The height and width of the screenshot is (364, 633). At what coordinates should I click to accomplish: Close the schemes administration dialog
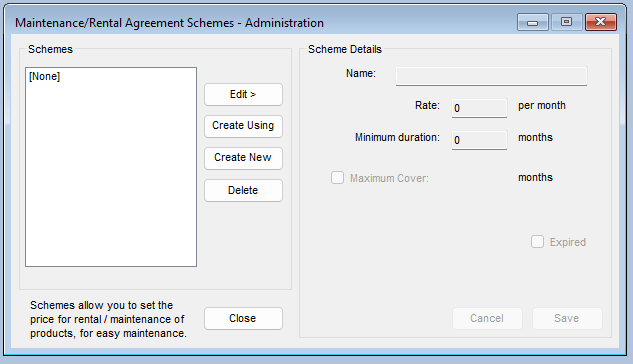[x=243, y=318]
